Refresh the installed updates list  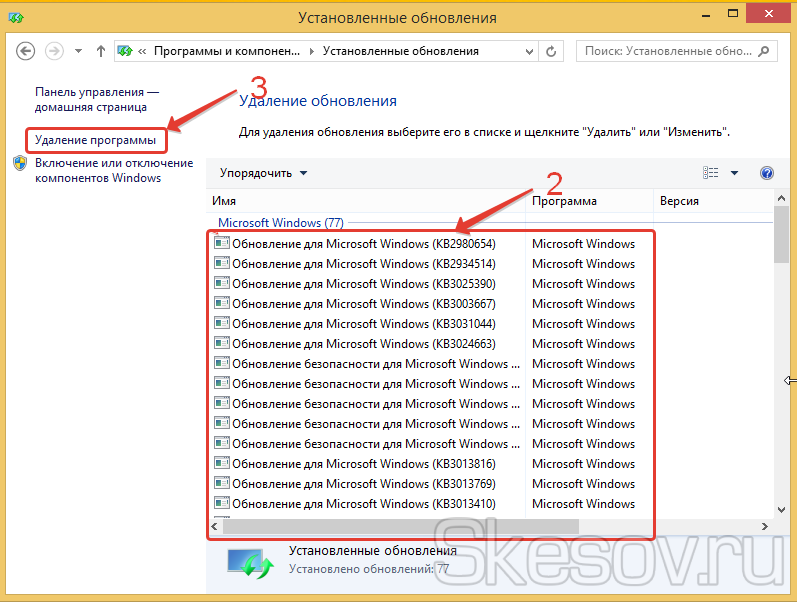(553, 51)
